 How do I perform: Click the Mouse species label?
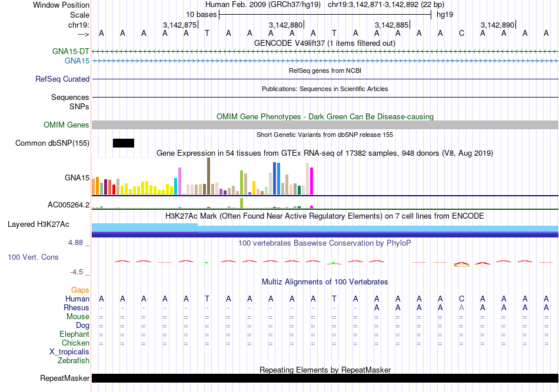coord(78,317)
